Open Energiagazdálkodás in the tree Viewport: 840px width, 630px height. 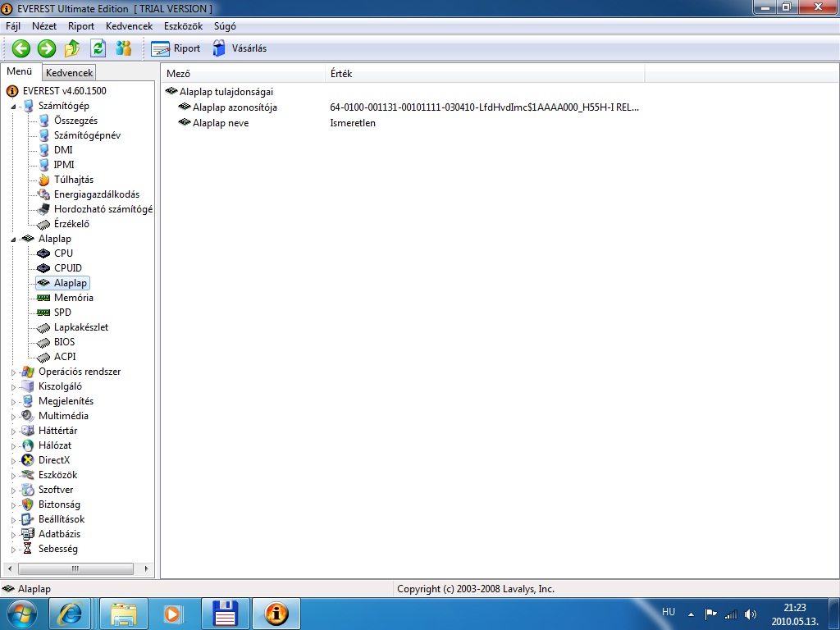pyautogui.click(x=97, y=194)
